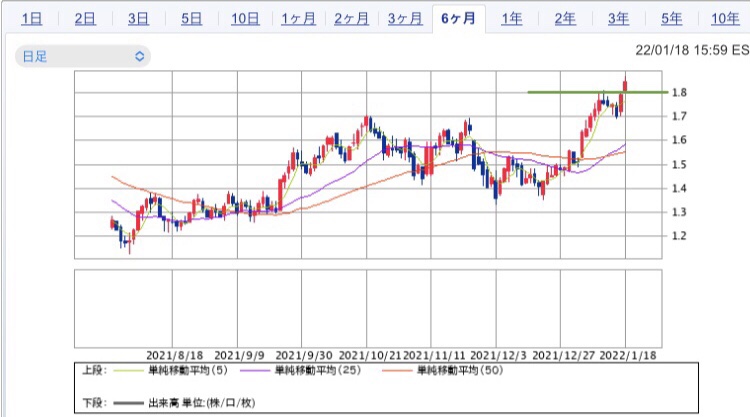Switch to the 5日 period tab
Screen dimensions: 750x417
(x=191, y=19)
